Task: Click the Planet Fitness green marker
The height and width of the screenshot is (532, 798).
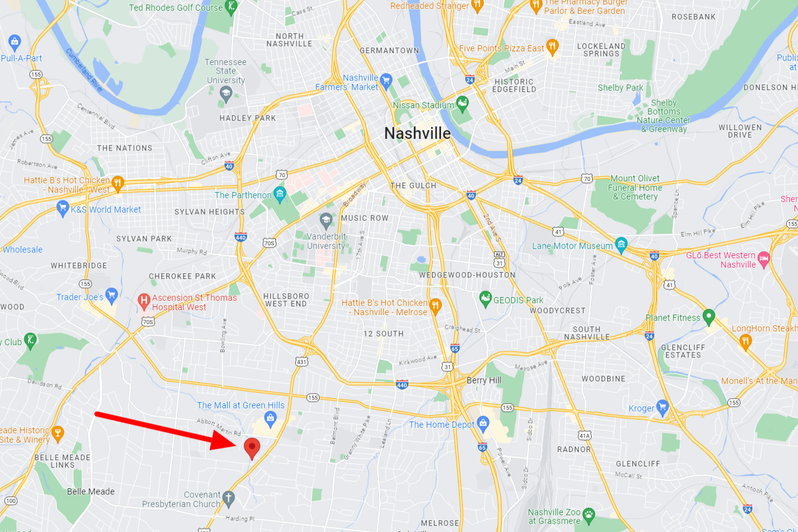Action: pyautogui.click(x=709, y=316)
